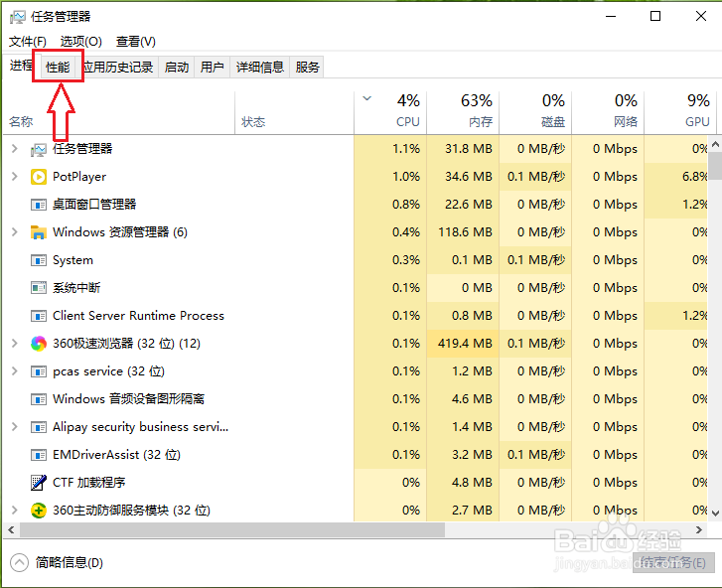
Task: Switch to the 详细信息 tab
Action: [x=259, y=68]
